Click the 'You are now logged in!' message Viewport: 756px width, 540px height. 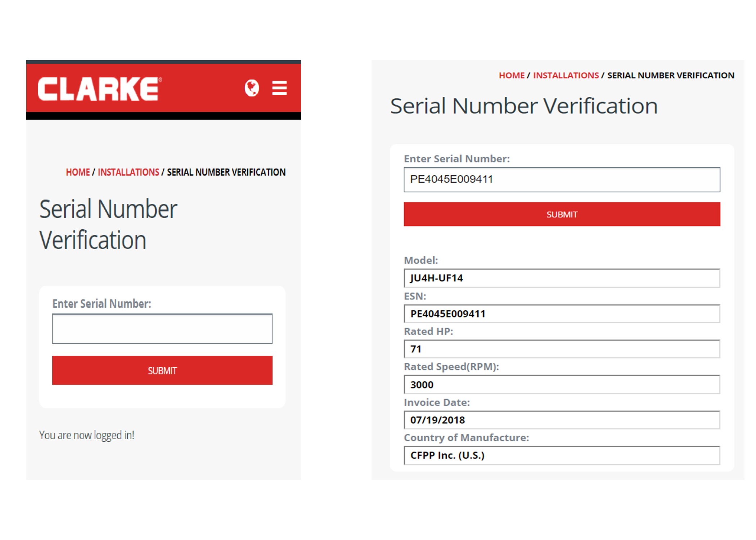tap(87, 435)
